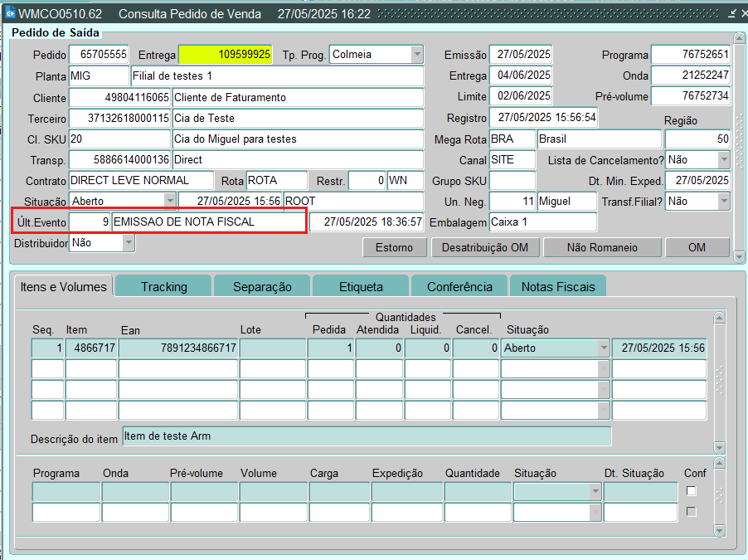The width and height of the screenshot is (748, 560).
Task: Click the Dt. Min. Exped. date field
Action: point(697,181)
